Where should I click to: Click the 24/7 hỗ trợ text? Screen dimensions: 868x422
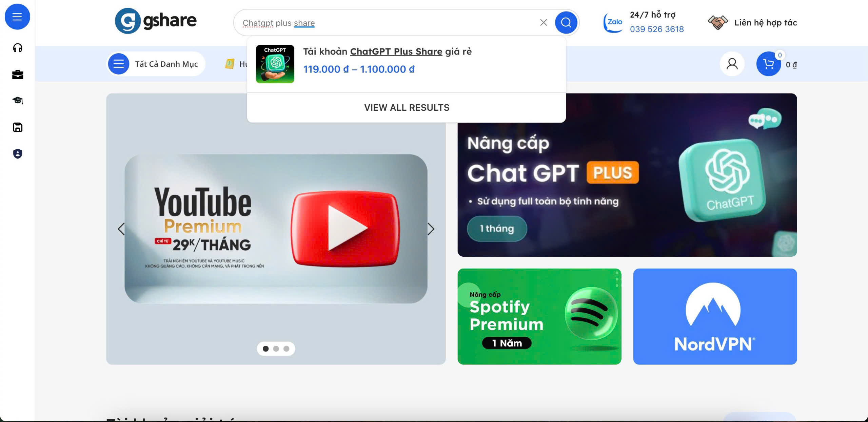[x=653, y=15]
